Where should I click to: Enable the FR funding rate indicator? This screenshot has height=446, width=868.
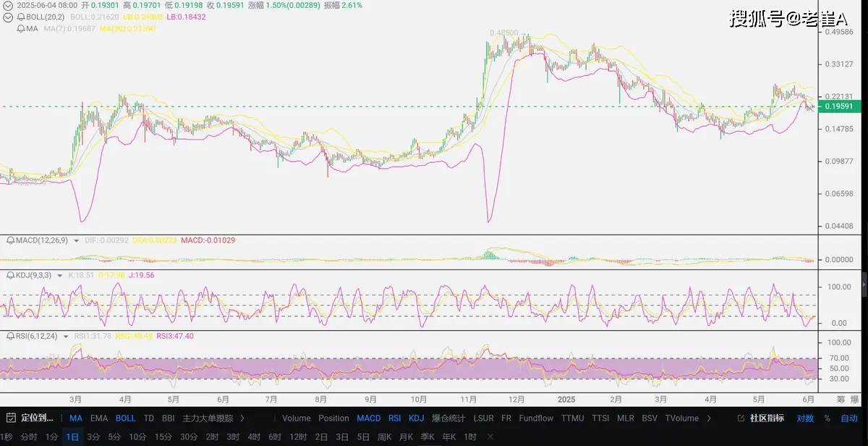506,418
